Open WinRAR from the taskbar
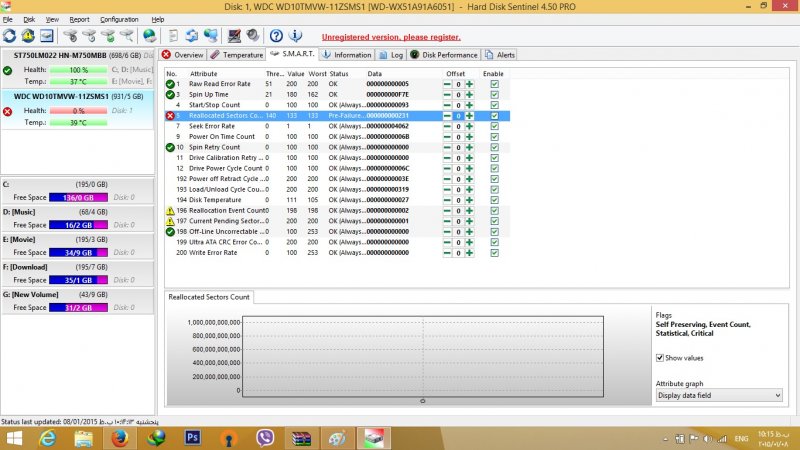The height and width of the screenshot is (450, 800). pyautogui.click(x=301, y=438)
